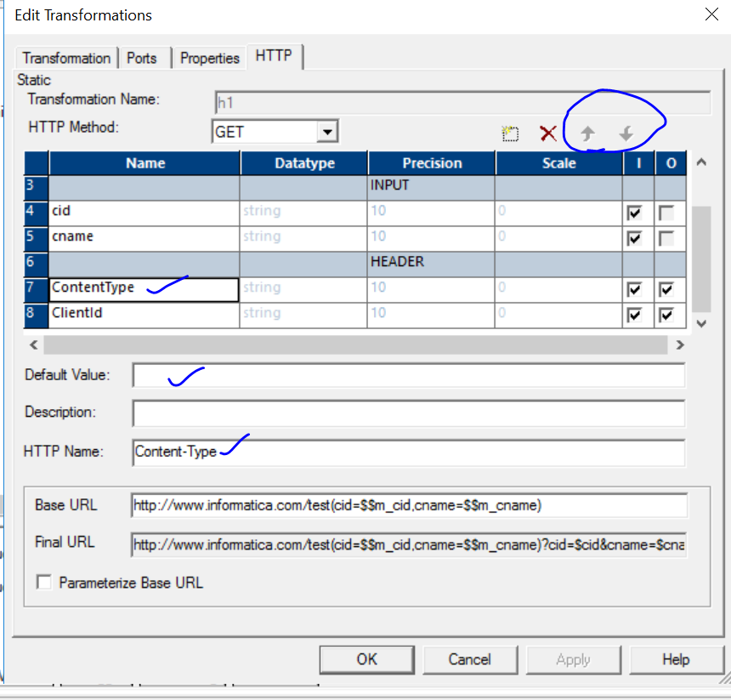Click the Datatype column header

click(x=304, y=162)
